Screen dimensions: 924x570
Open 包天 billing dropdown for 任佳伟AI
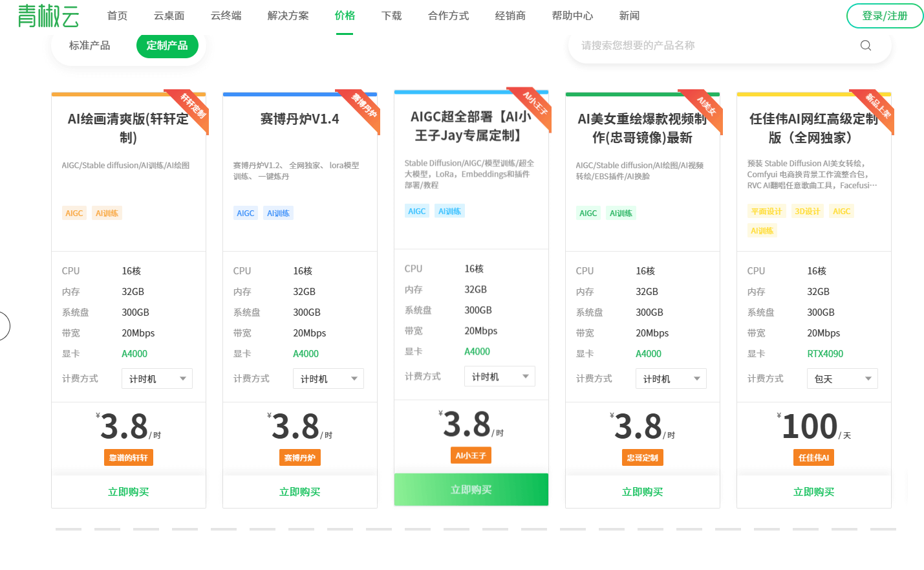[x=843, y=378]
